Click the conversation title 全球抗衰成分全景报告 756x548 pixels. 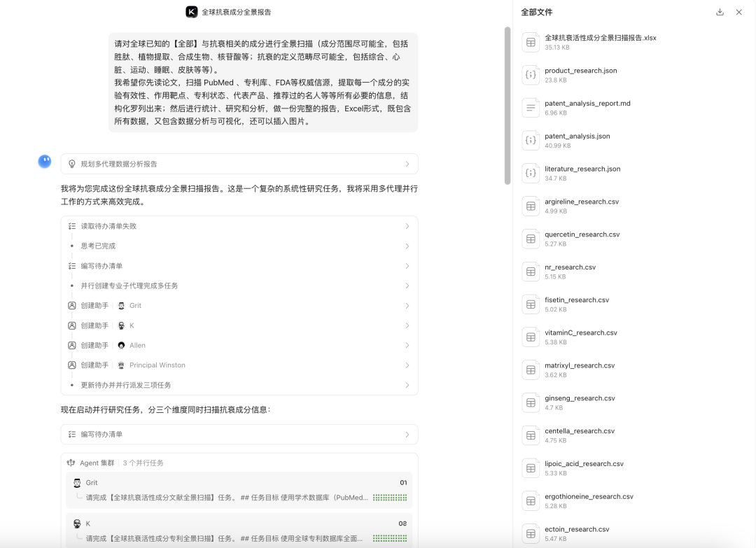(237, 12)
